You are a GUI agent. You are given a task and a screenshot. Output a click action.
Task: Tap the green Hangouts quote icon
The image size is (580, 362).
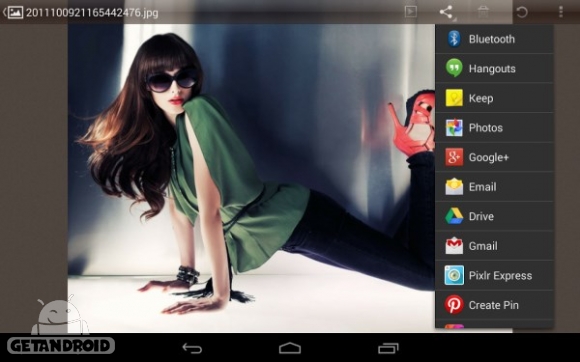454,68
